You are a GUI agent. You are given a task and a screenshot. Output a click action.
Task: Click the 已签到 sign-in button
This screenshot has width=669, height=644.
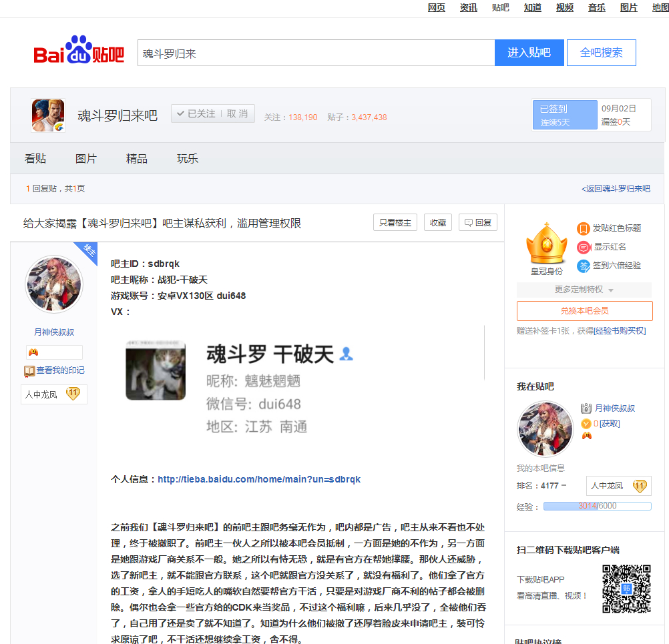pos(565,115)
